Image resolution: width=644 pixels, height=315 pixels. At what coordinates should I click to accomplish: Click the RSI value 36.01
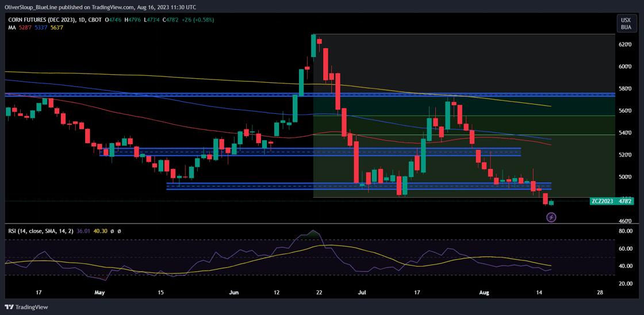tap(83, 231)
